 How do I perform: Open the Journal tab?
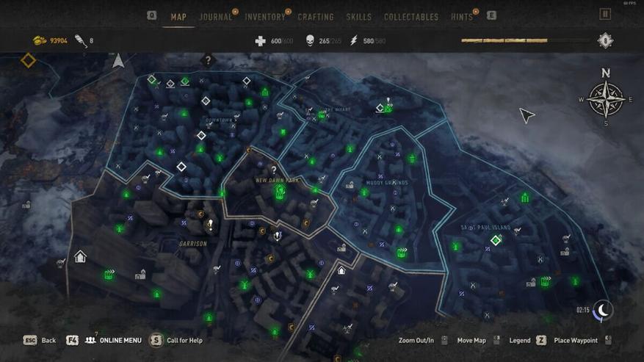(x=216, y=18)
